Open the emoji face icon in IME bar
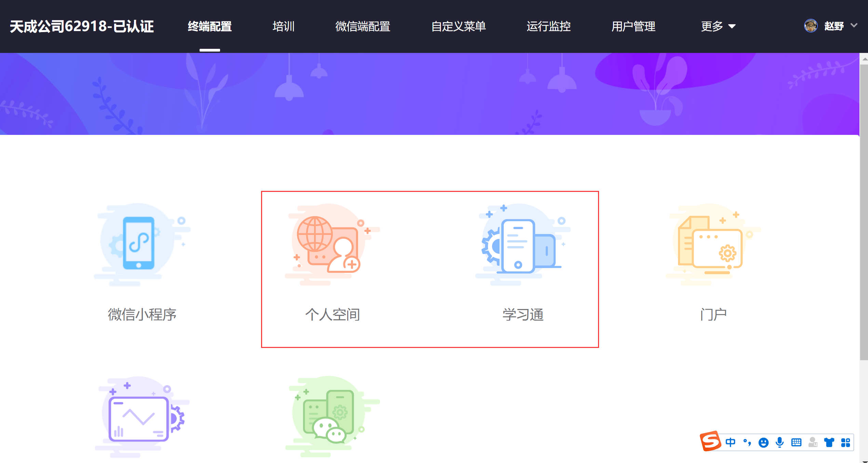This screenshot has width=868, height=463. point(763,443)
